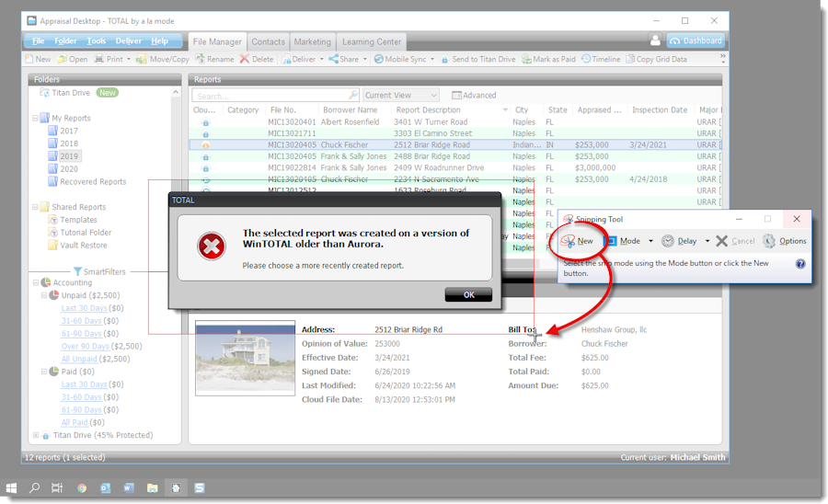The height and width of the screenshot is (504, 828).
Task: Click the red Delete toolbar icon
Action: (x=245, y=59)
